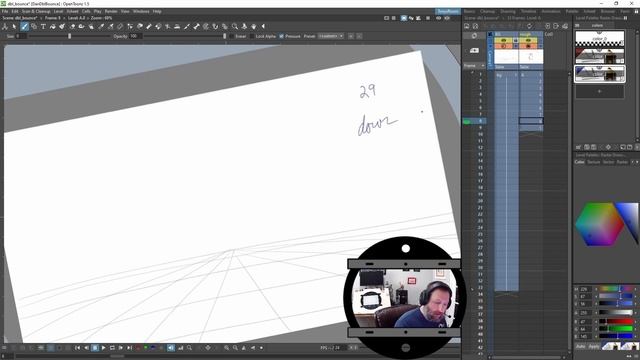Viewport: 640px width, 360px height.
Task: Open the Xsheet menu
Action: [72, 11]
